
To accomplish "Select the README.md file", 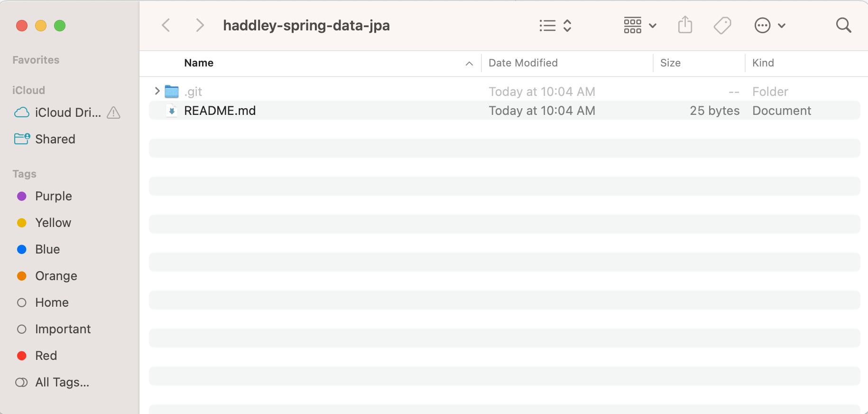I will (x=220, y=111).
